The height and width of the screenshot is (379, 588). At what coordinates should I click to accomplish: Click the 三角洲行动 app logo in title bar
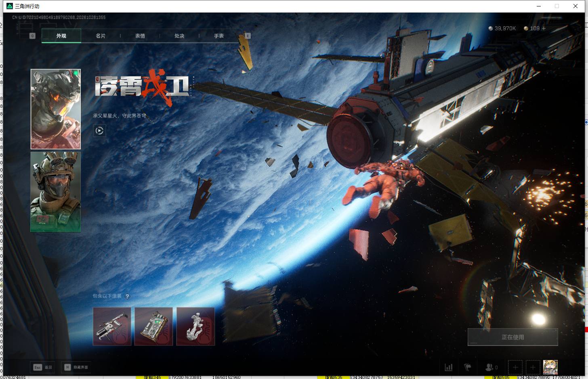10,6
